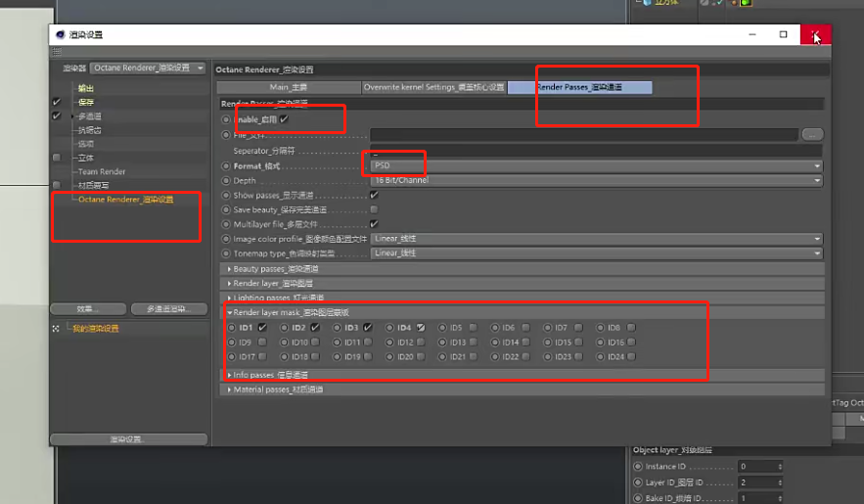The image size is (864, 504).
Task: Click the animation dot beside Bake ID
Action: click(x=638, y=498)
